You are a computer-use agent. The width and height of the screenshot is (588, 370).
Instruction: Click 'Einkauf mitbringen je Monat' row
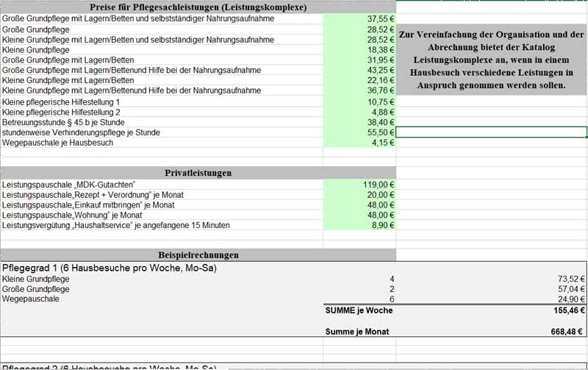88,205
